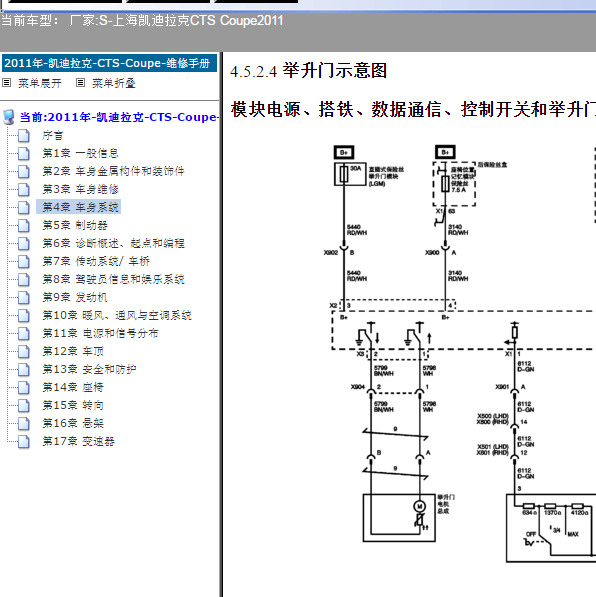Screen dimensions: 596x597
Task: Click heading 4.5.2.4 举升门示意图
Action: (308, 71)
